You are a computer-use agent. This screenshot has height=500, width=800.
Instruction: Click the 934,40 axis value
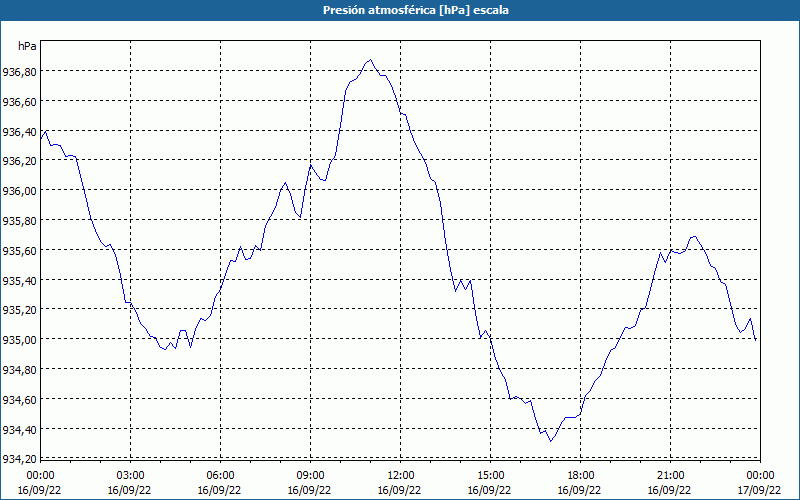point(19,430)
